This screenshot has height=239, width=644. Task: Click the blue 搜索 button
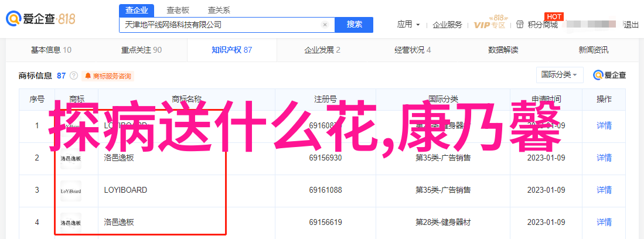click(354, 25)
